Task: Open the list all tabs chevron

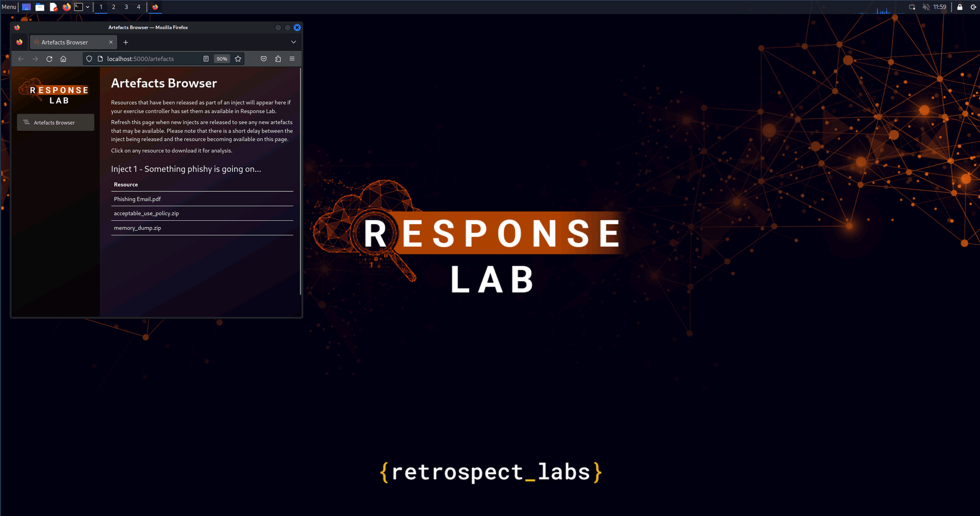Action: click(293, 42)
